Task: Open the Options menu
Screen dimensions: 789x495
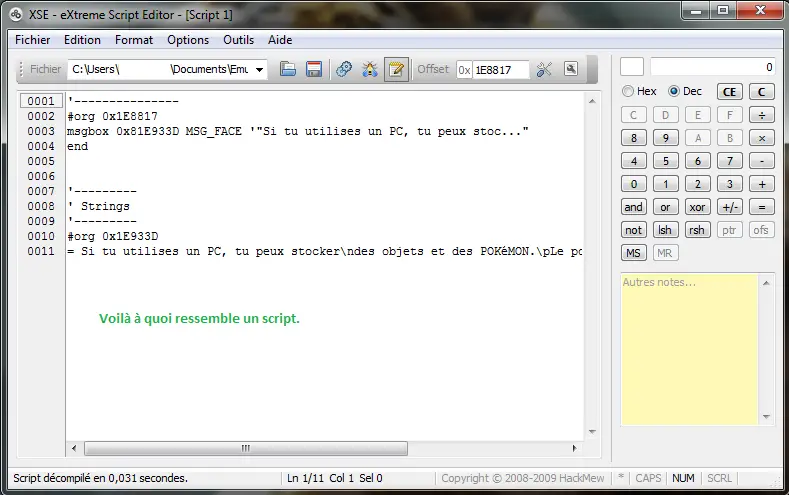Action: click(x=188, y=40)
